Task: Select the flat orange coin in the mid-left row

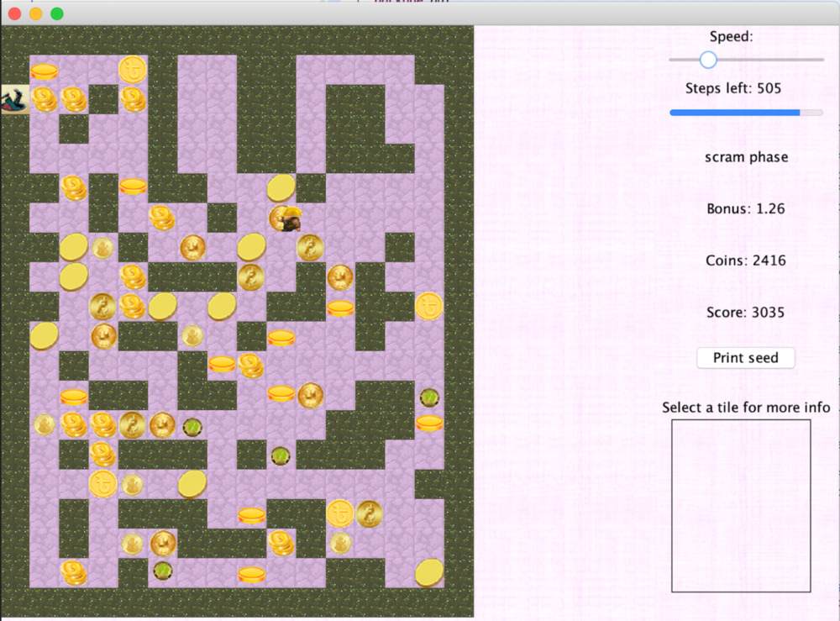Action: pyautogui.click(x=72, y=395)
